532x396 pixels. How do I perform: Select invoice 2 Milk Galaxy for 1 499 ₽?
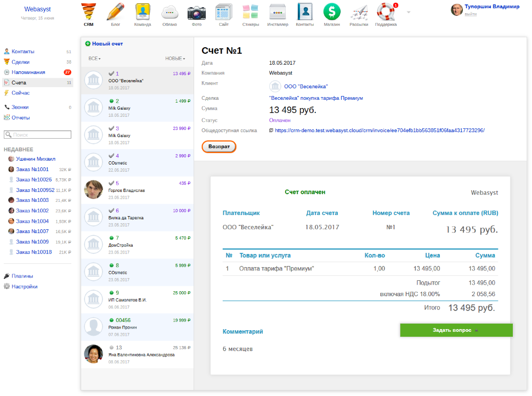(138, 108)
